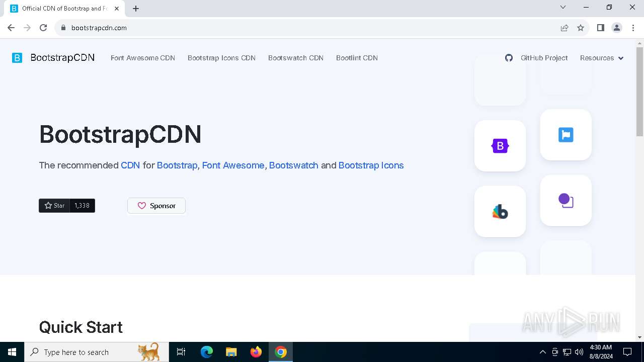Click the BootstrapCDN brand name in navbar
The height and width of the screenshot is (362, 644).
click(62, 58)
